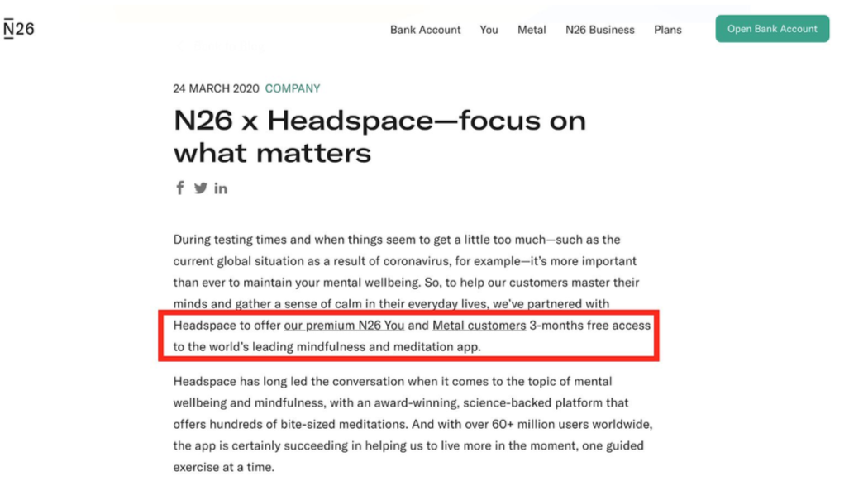Open the Bank Account menu
This screenshot has height=500, width=868.
click(425, 30)
